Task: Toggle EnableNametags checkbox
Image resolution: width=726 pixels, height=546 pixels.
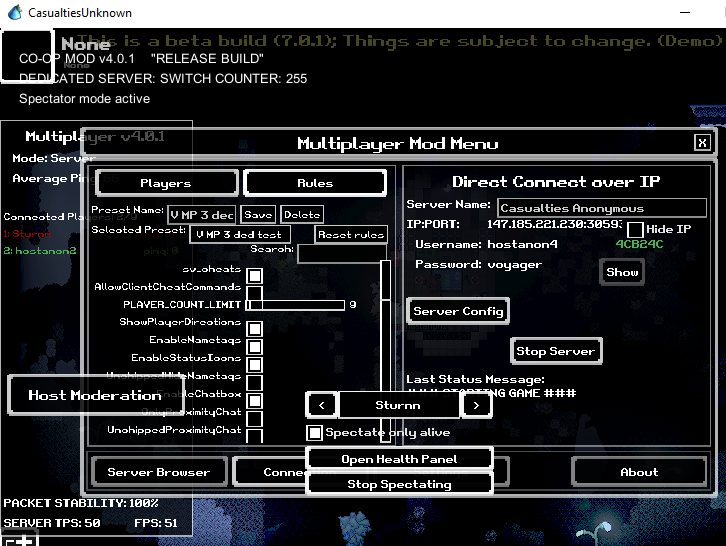Action: [x=255, y=347]
